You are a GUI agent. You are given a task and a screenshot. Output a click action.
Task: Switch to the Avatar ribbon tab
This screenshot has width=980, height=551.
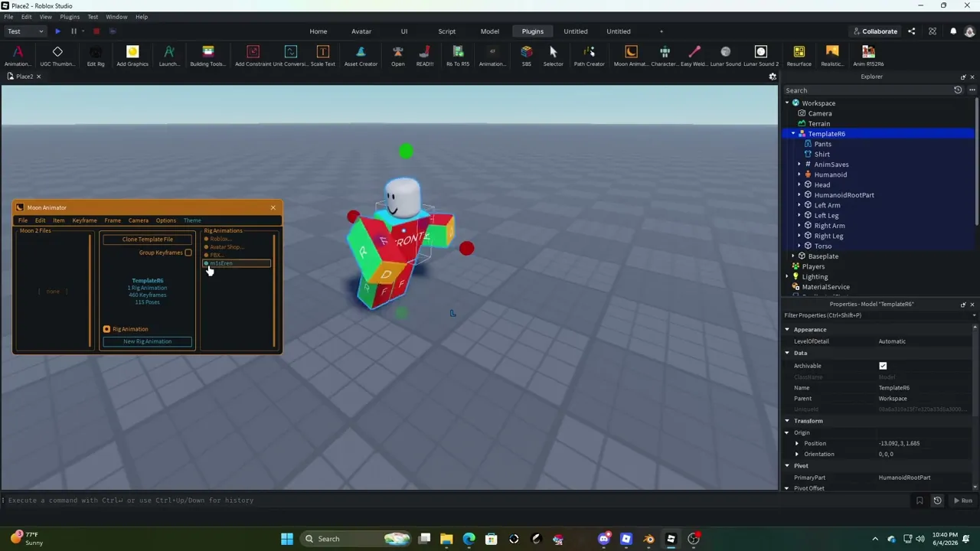[x=361, y=31]
